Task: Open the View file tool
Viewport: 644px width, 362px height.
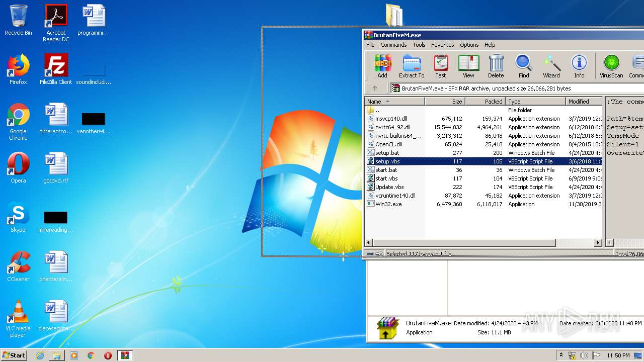Action: [x=468, y=66]
